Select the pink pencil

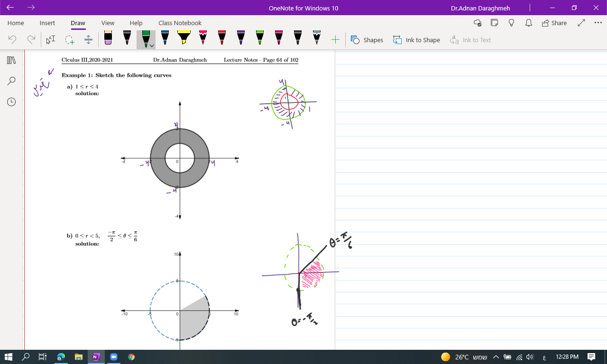click(203, 38)
